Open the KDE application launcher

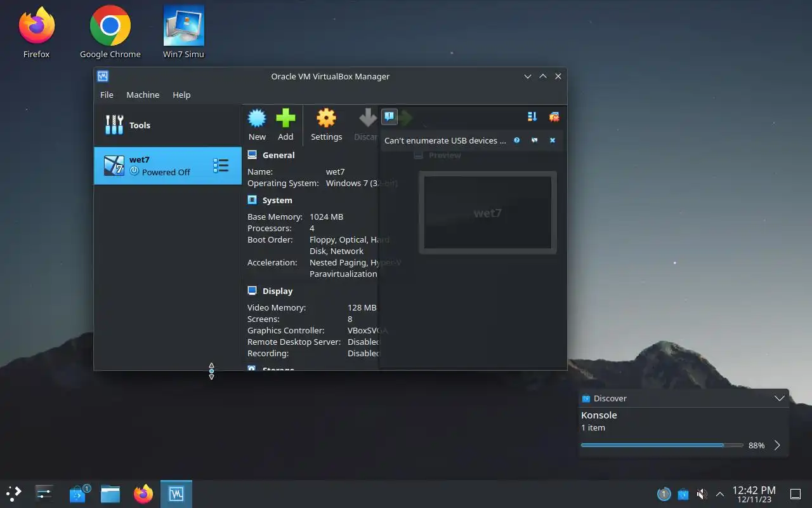coord(14,493)
